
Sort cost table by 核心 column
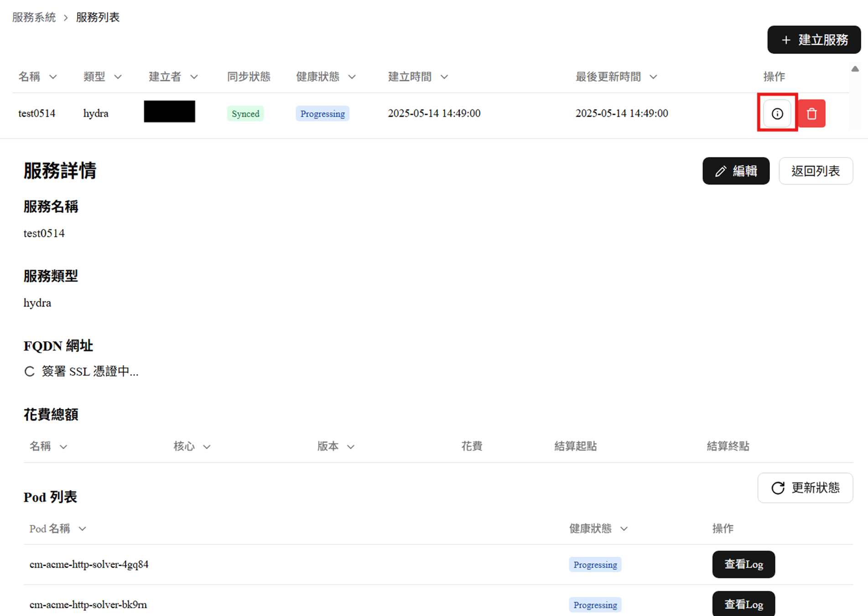[x=207, y=447]
